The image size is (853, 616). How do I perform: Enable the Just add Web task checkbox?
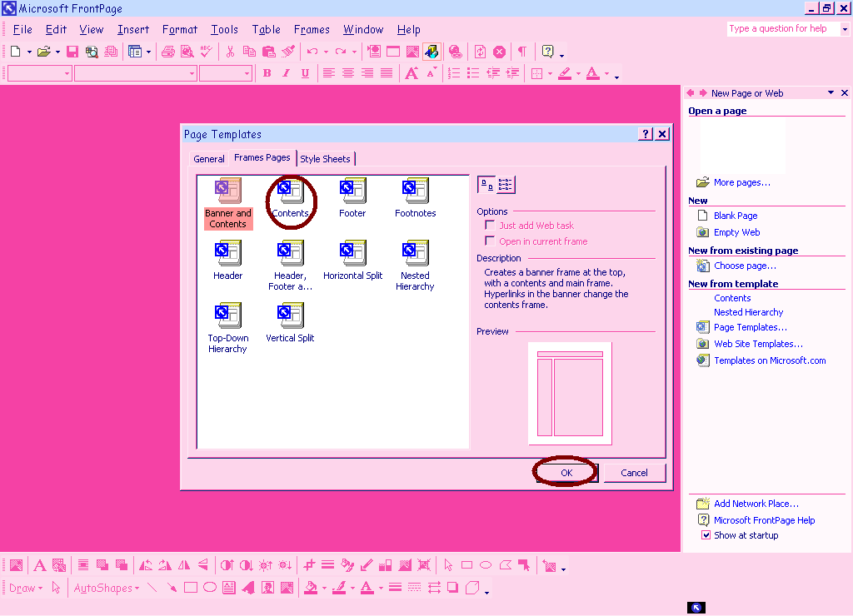(490, 226)
